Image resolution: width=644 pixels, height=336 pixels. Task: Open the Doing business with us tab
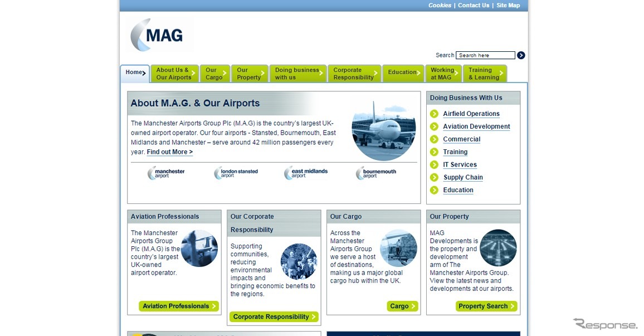click(298, 74)
